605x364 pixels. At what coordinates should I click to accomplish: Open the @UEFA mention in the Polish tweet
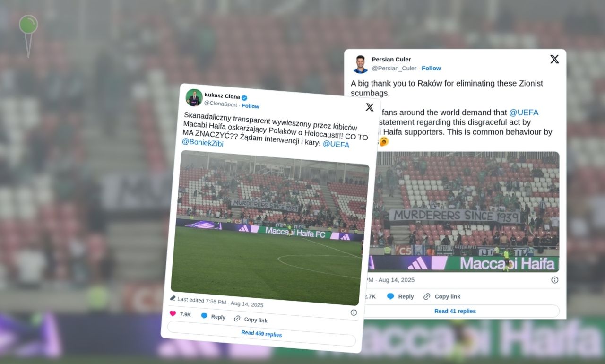point(336,144)
